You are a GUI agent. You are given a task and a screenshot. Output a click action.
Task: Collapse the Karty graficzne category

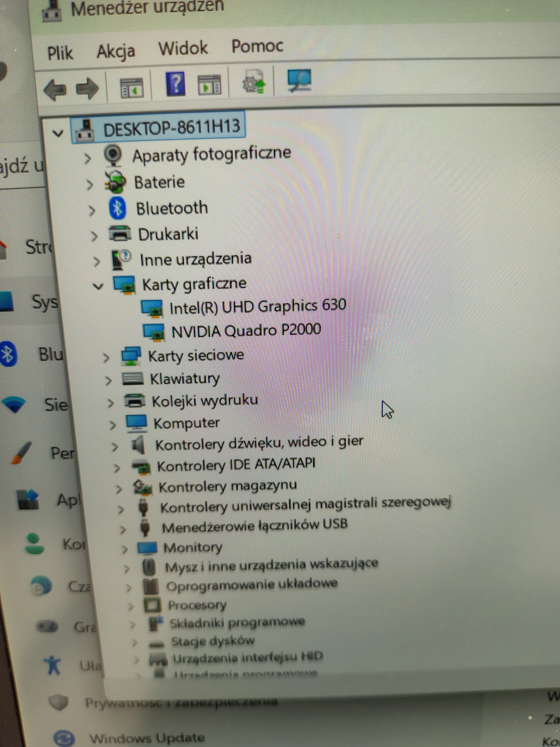click(x=98, y=287)
